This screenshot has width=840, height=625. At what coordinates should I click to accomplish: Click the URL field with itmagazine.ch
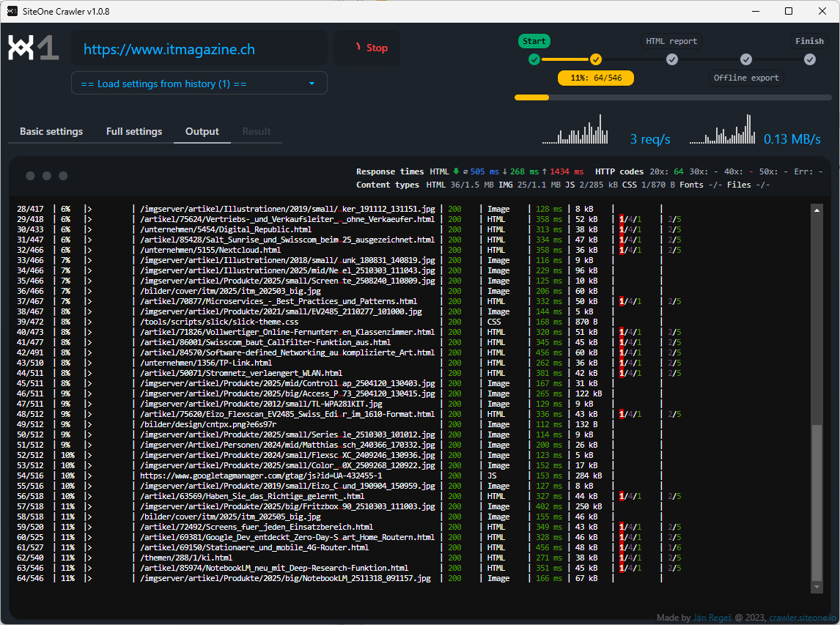(x=199, y=49)
